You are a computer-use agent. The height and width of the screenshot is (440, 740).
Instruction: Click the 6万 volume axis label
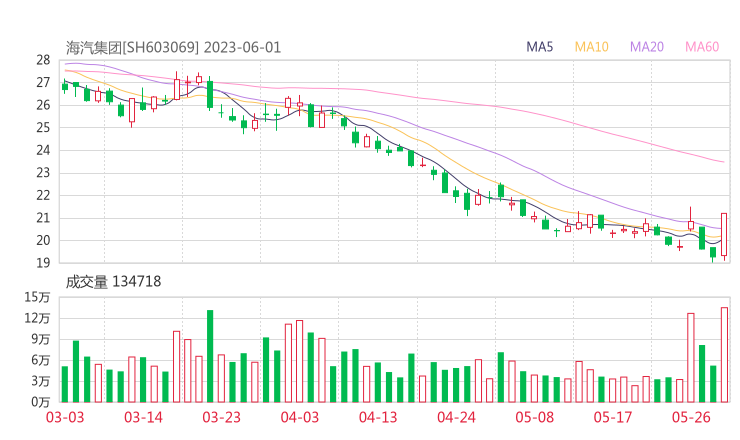coord(41,360)
